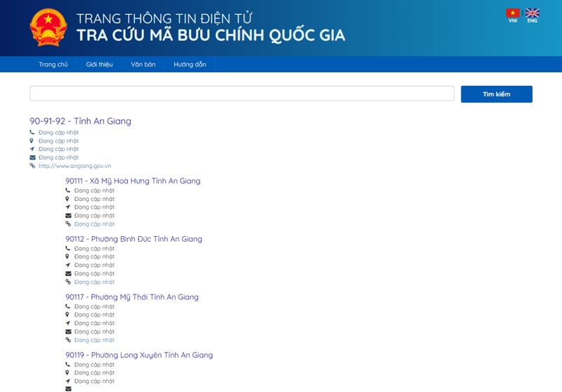
Task: Click the phone icon under Tỉnh An Giang
Action: (x=32, y=132)
